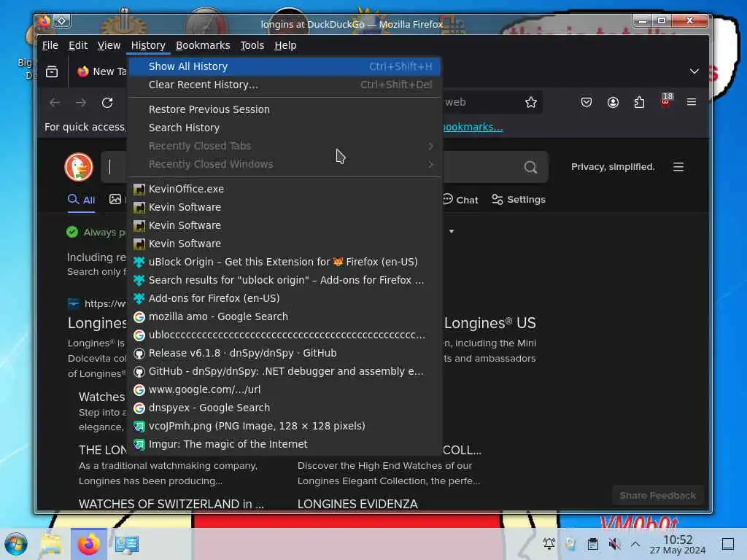
Task: Open WATCHES OF SWITZERLAND result link
Action: (x=171, y=504)
